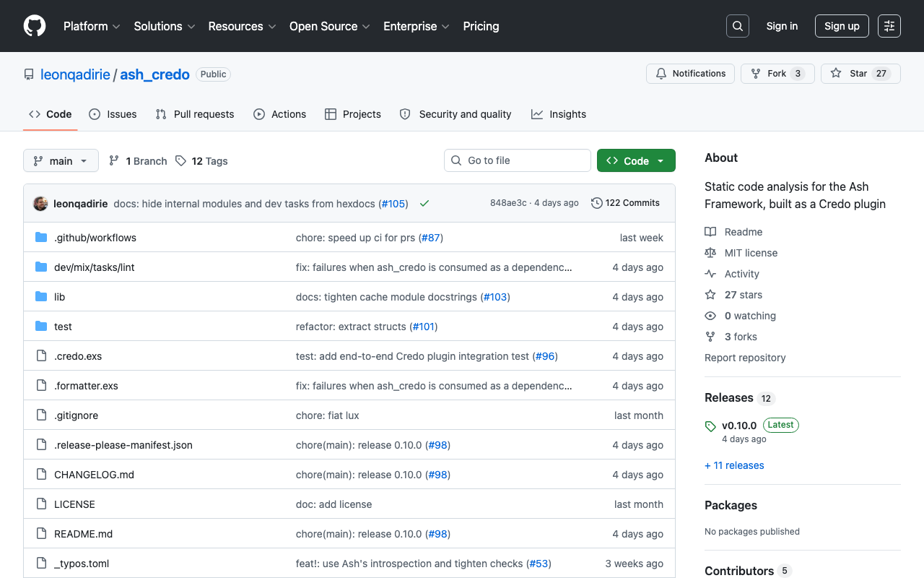Click the folder icon for test

[x=41, y=327]
